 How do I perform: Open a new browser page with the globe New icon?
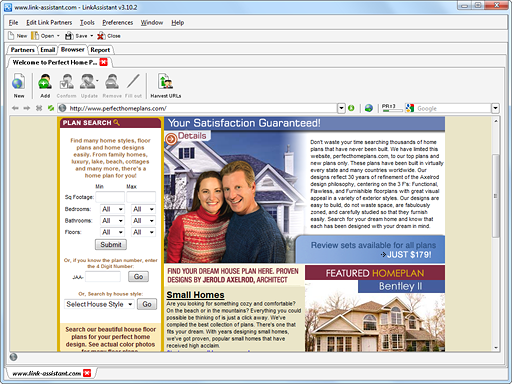18,82
